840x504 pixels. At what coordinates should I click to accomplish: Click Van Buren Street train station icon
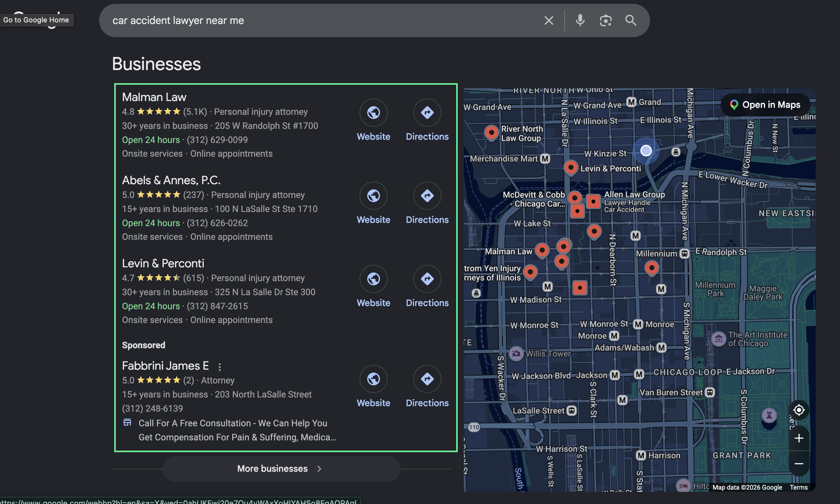[x=709, y=393]
